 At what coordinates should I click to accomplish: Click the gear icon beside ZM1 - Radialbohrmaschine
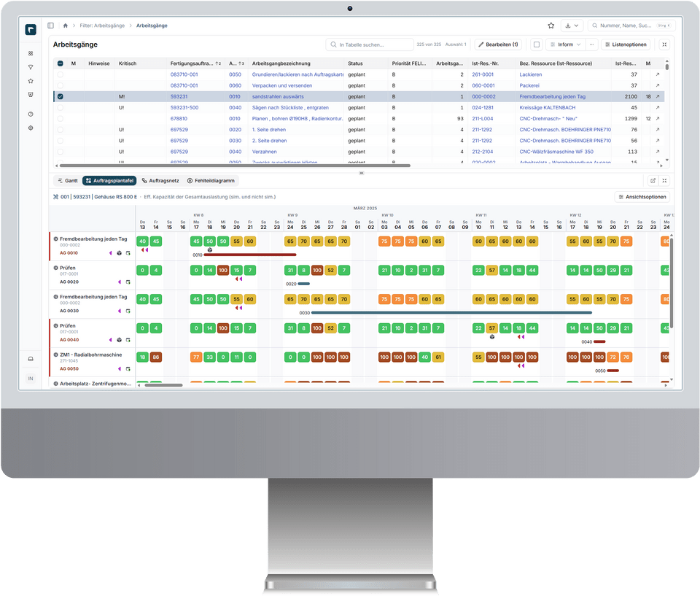tap(56, 355)
